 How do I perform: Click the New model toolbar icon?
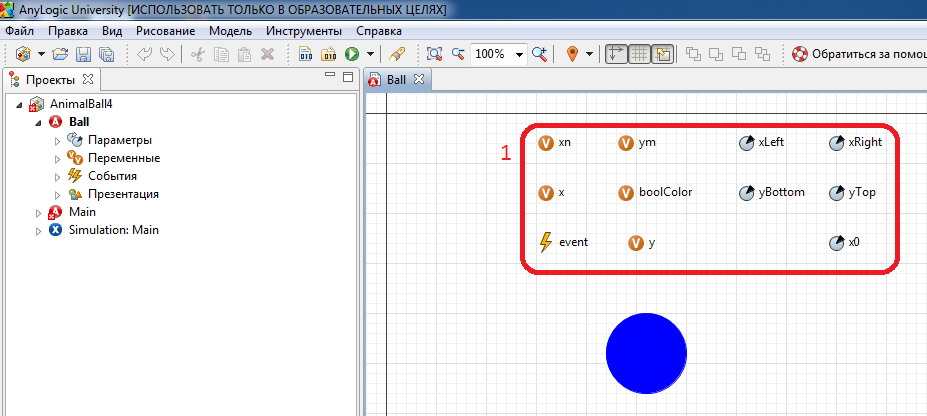[x=23, y=54]
